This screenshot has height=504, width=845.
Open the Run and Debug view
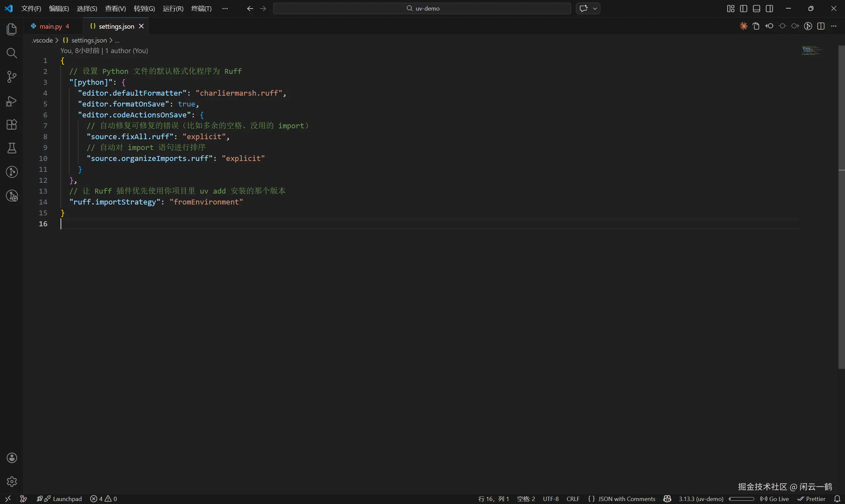point(12,101)
